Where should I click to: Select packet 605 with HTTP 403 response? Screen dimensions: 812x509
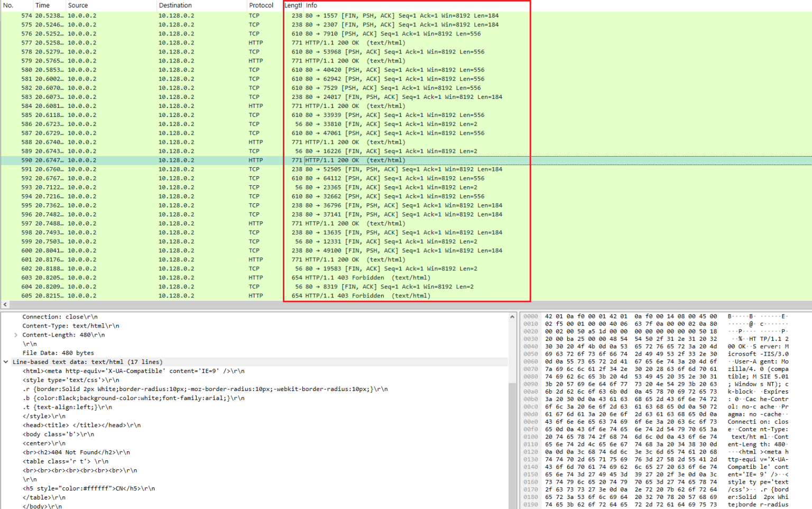pyautogui.click(x=159, y=295)
